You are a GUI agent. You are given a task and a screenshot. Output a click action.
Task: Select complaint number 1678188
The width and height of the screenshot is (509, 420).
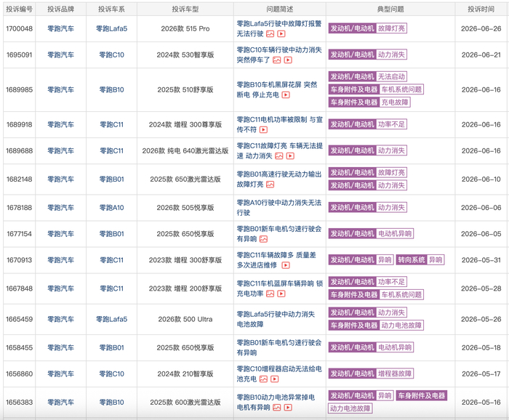click(19, 208)
